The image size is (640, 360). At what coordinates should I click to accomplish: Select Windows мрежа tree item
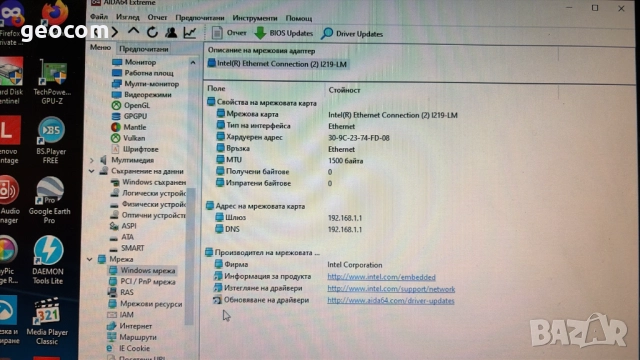point(147,270)
